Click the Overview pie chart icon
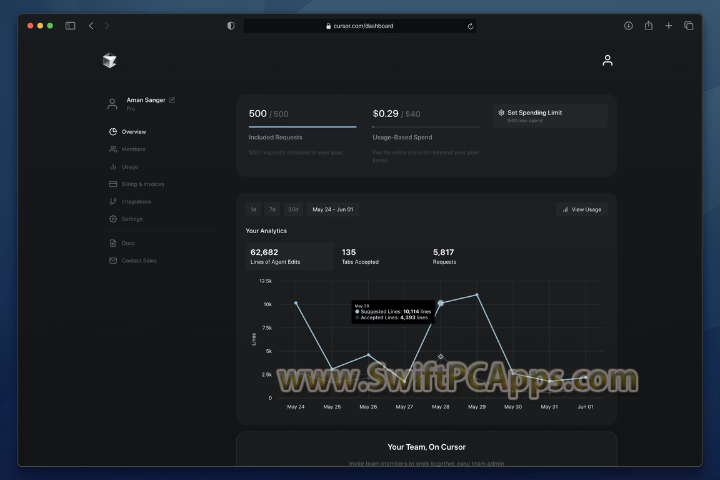Viewport: 720px width, 480px height. coord(113,132)
